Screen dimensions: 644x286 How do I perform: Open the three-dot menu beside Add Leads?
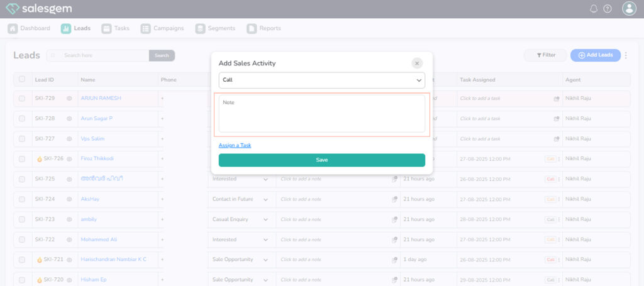tap(626, 55)
